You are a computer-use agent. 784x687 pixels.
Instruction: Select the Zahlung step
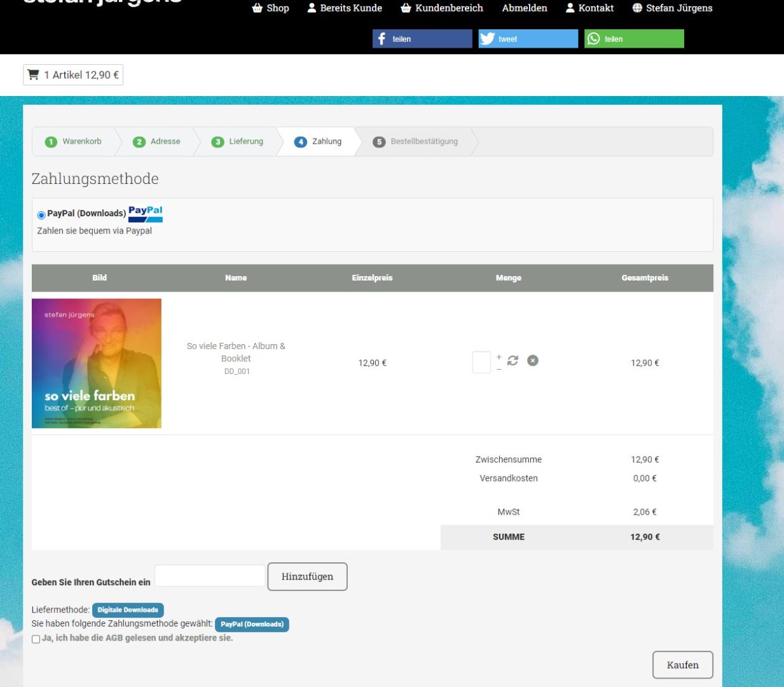click(319, 142)
